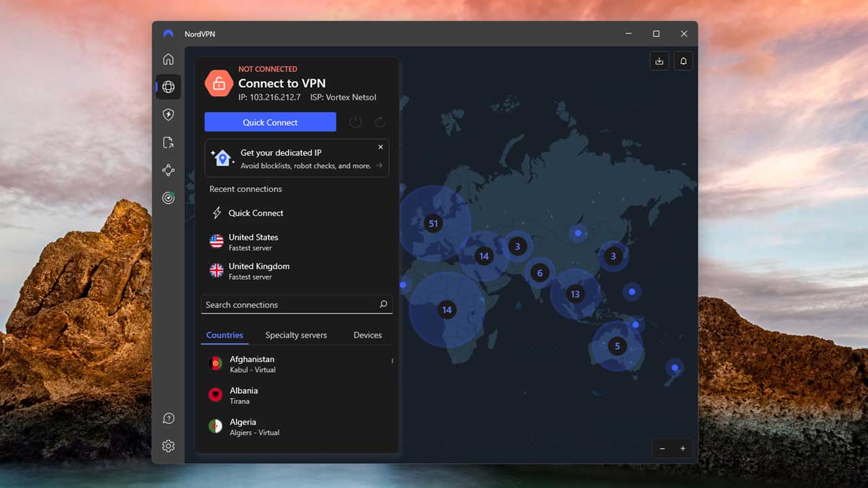Click the country list scrollbar thumb
868x488 pixels.
coord(392,361)
